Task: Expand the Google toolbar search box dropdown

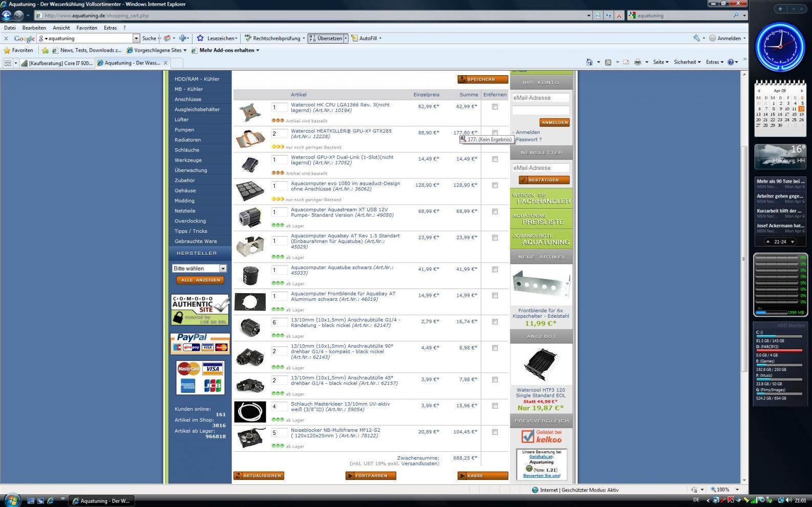Action: click(136, 38)
